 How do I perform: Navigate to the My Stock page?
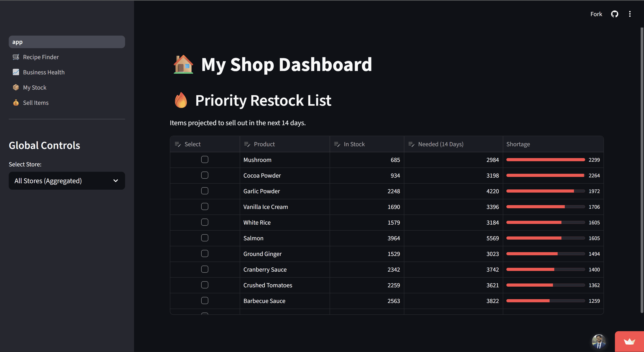click(35, 87)
